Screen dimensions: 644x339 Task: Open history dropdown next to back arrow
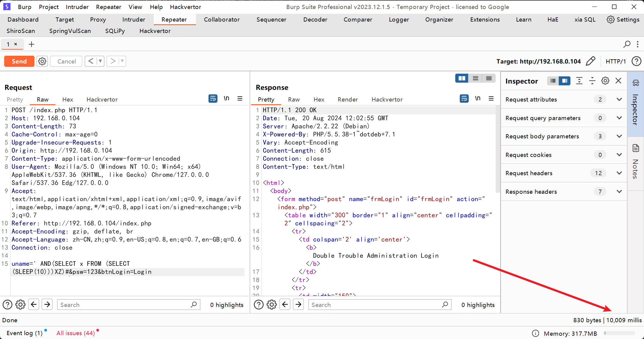(100, 61)
